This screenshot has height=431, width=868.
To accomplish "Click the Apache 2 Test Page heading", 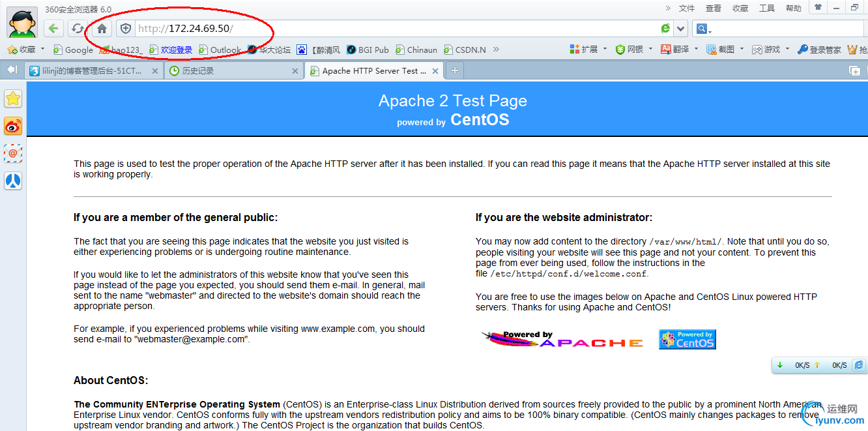I will 453,101.
